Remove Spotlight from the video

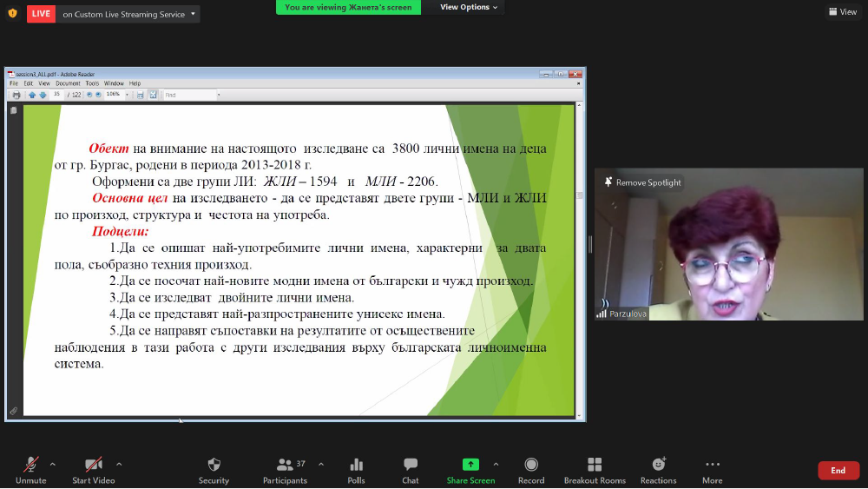click(641, 182)
